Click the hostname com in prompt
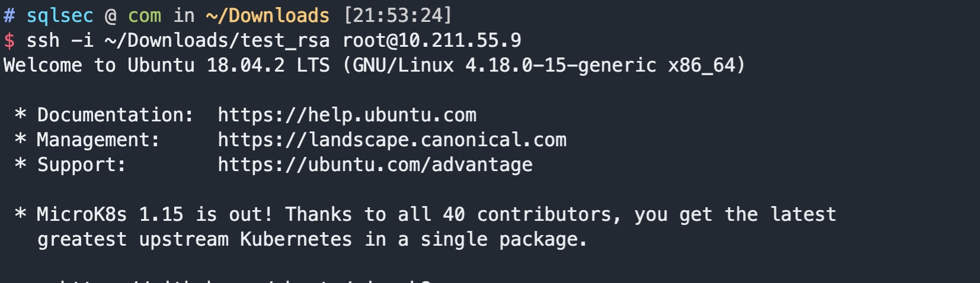Screen dimensions: 980x283 click(145, 15)
